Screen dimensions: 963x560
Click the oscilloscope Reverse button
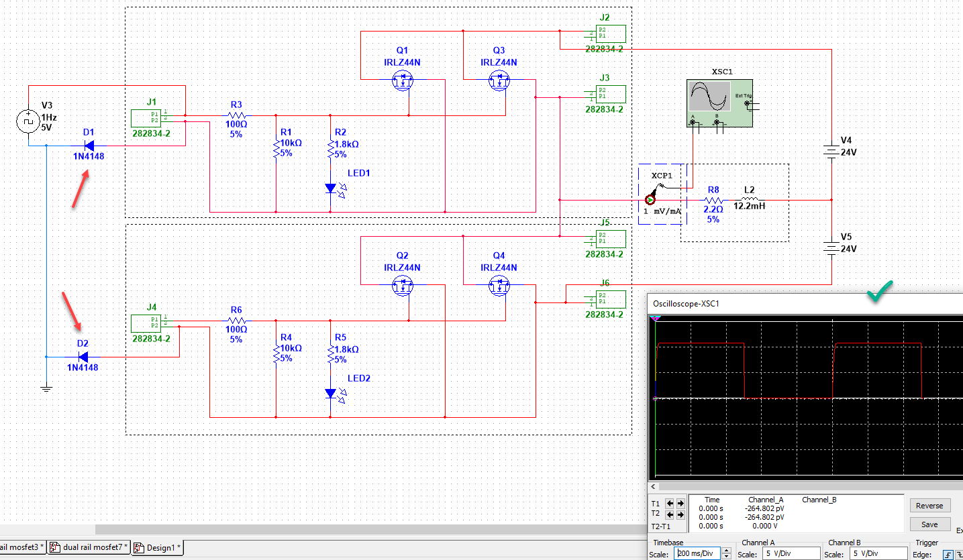pos(929,506)
